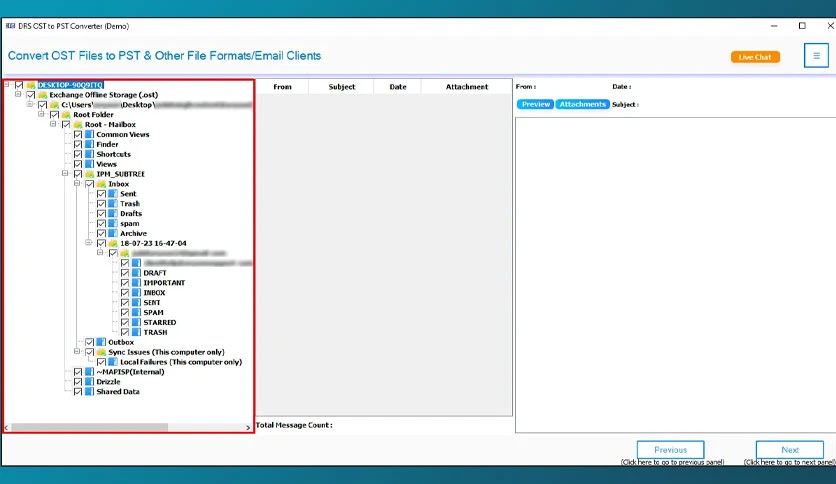Click the STARRED folder icon
The height and width of the screenshot is (484, 836).
pyautogui.click(x=136, y=322)
